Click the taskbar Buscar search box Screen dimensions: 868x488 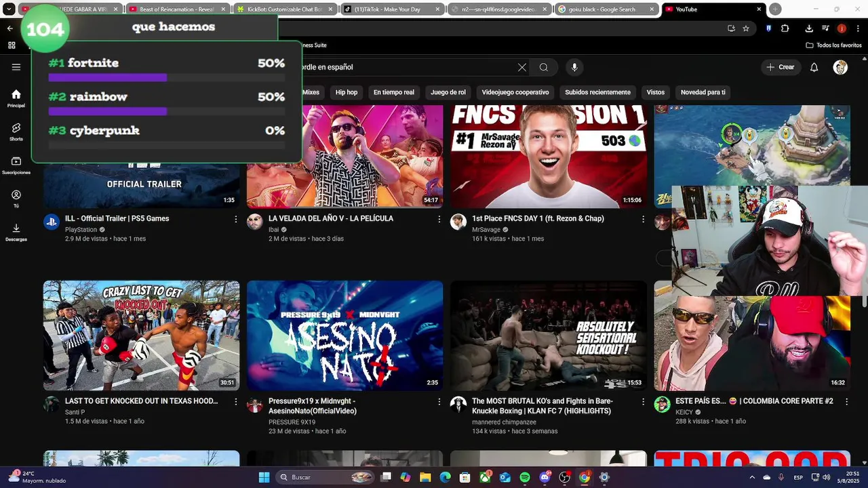click(324, 477)
